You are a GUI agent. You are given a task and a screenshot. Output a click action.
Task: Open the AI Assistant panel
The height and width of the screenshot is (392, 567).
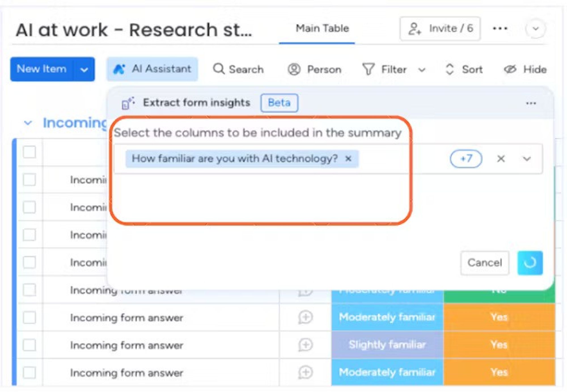pos(152,69)
